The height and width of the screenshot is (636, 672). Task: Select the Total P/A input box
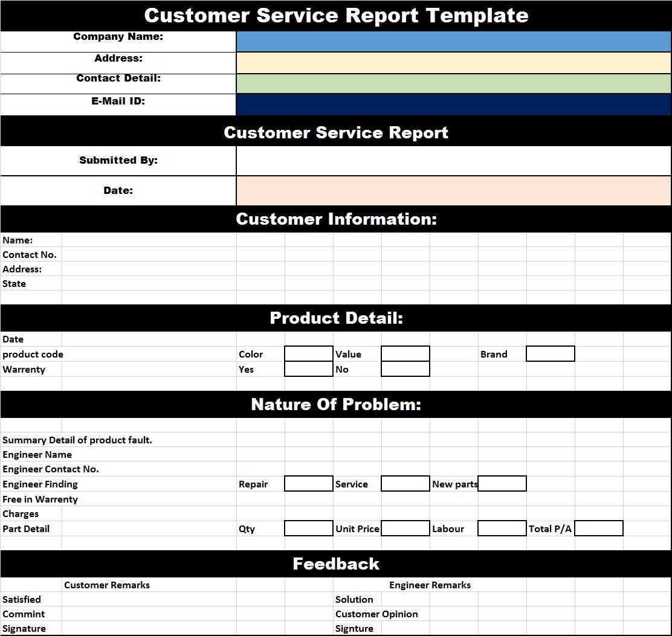tap(599, 528)
